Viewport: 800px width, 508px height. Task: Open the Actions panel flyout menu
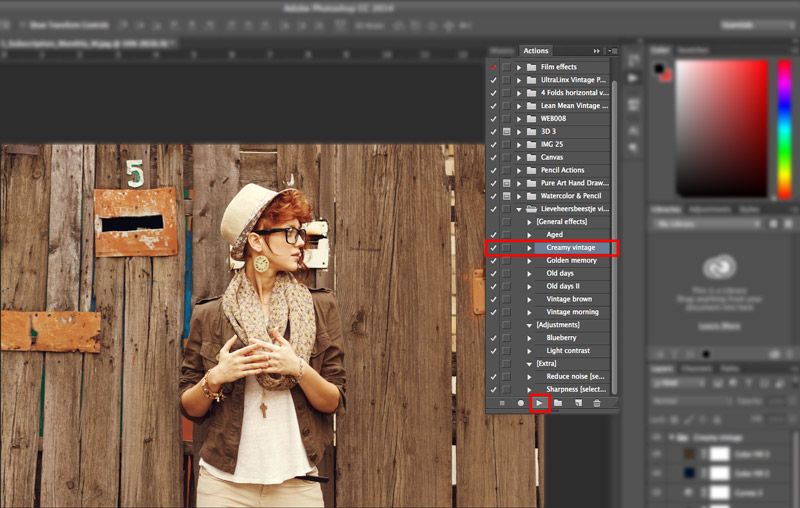[613, 51]
